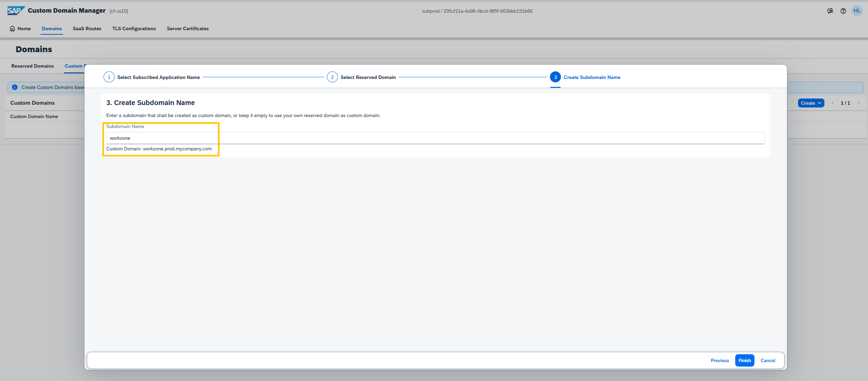Click the Subdomain Name input field
The height and width of the screenshot is (381, 868).
(435, 138)
